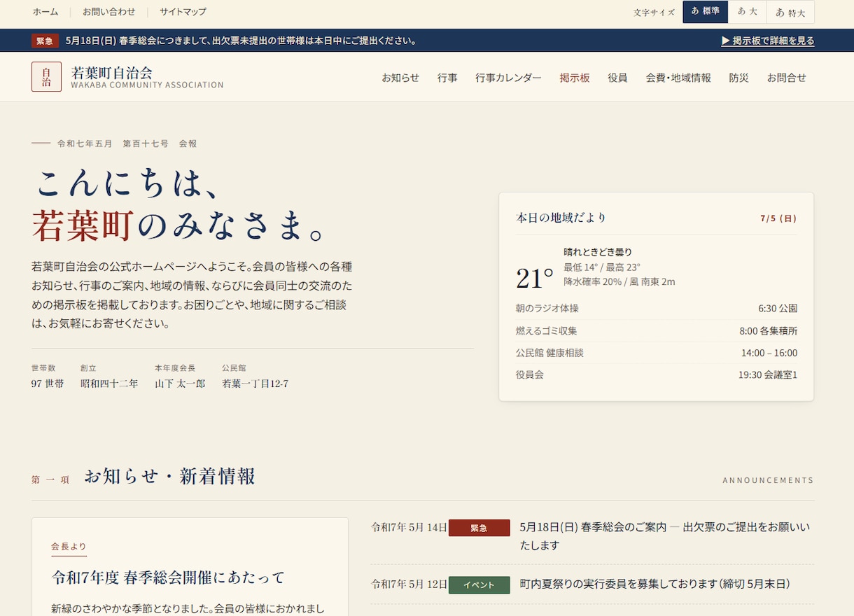Screen dimensions: 854x616
Task: Click the red 緊急 tag in announcements
Action: [479, 528]
